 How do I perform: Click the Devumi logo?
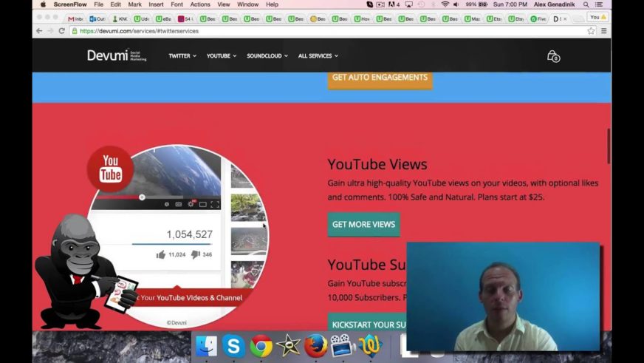click(x=117, y=55)
